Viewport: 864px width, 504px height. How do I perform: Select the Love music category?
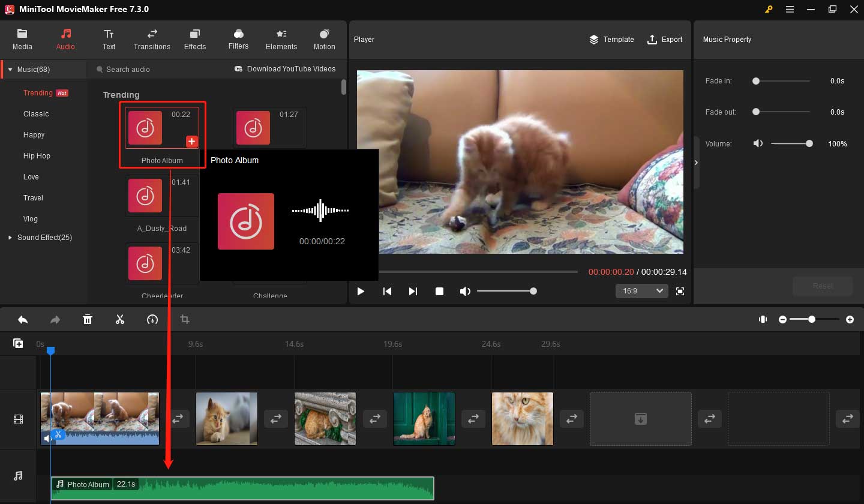point(31,177)
